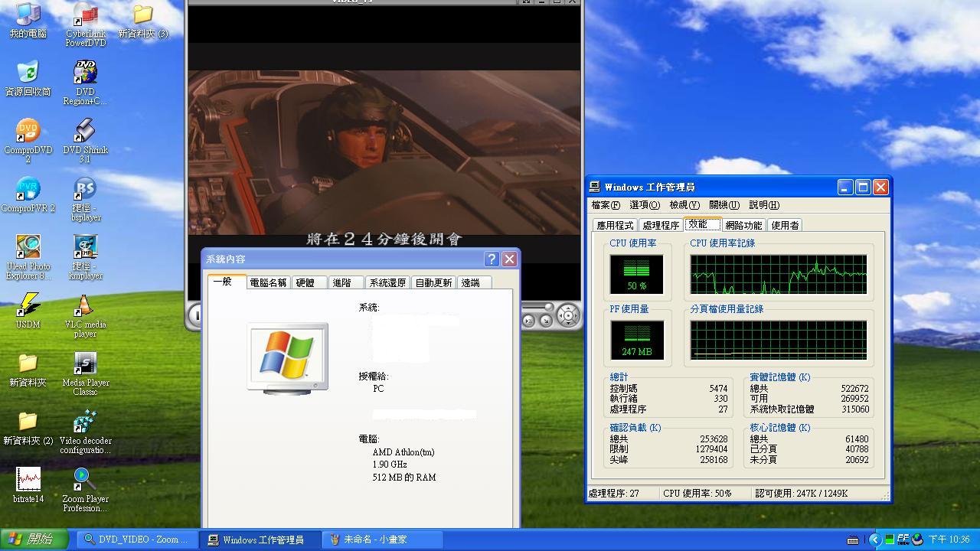980x551 pixels.
Task: Open the 檔案(F) menu in Task Manager
Action: pyautogui.click(x=605, y=205)
